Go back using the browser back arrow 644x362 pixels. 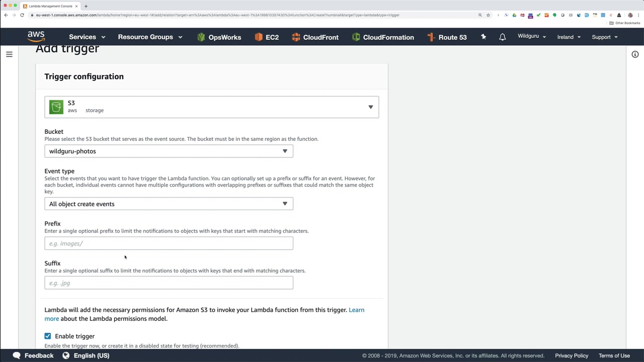coord(6,15)
